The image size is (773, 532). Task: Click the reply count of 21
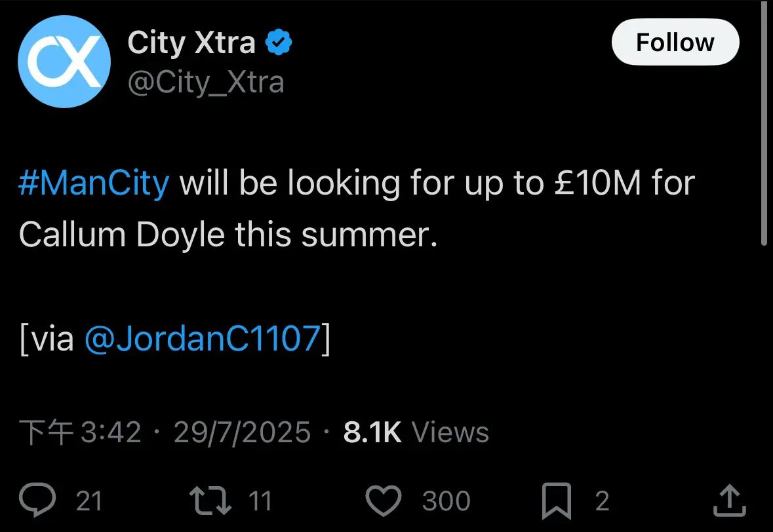[x=89, y=501]
